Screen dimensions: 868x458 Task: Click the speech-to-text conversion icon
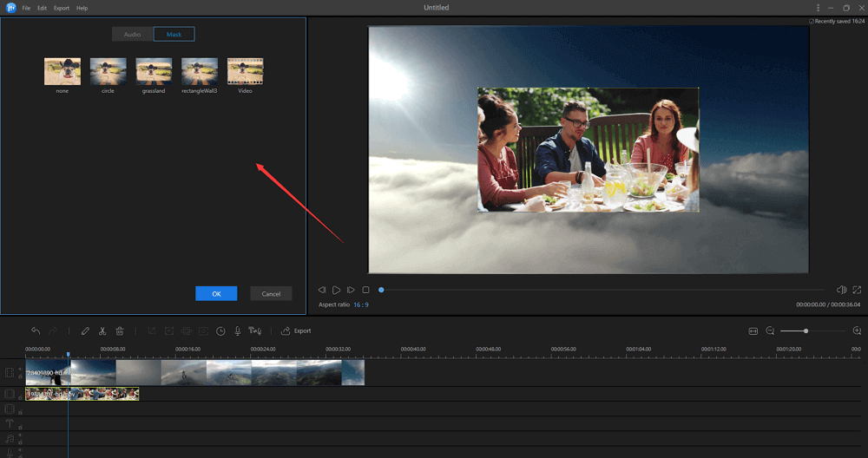click(255, 330)
